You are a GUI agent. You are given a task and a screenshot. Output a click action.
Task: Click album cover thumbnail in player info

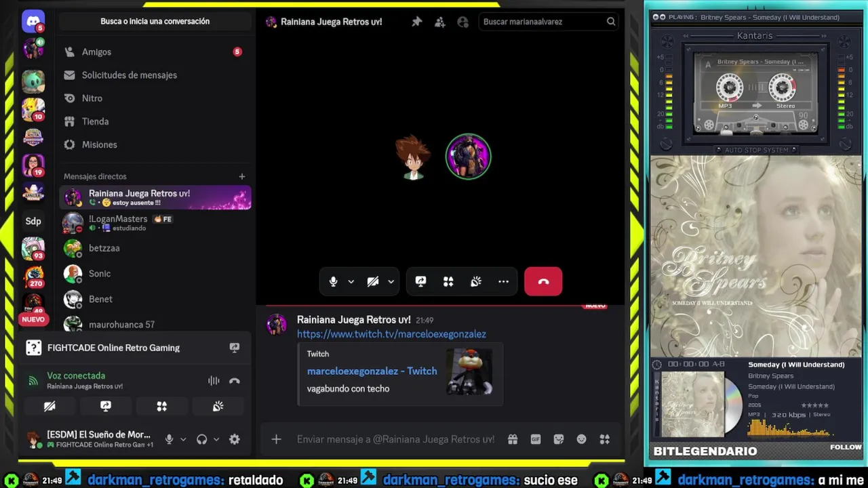click(x=692, y=404)
